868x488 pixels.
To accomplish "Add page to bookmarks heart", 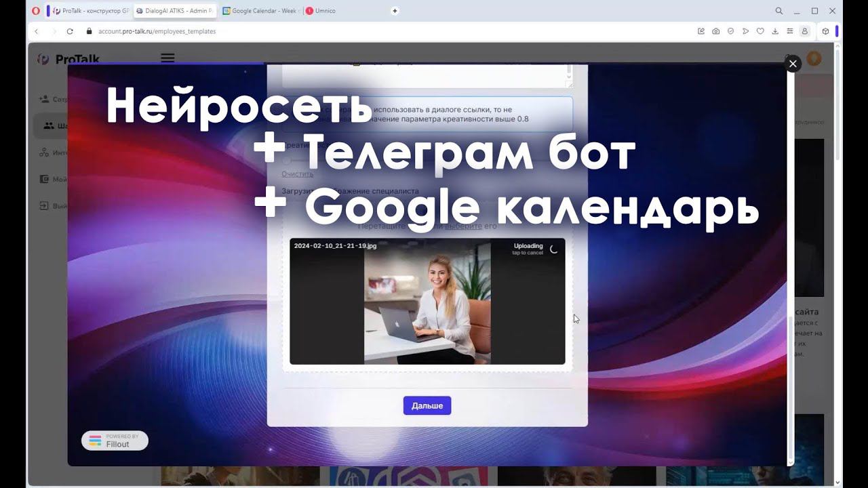I will point(760,31).
